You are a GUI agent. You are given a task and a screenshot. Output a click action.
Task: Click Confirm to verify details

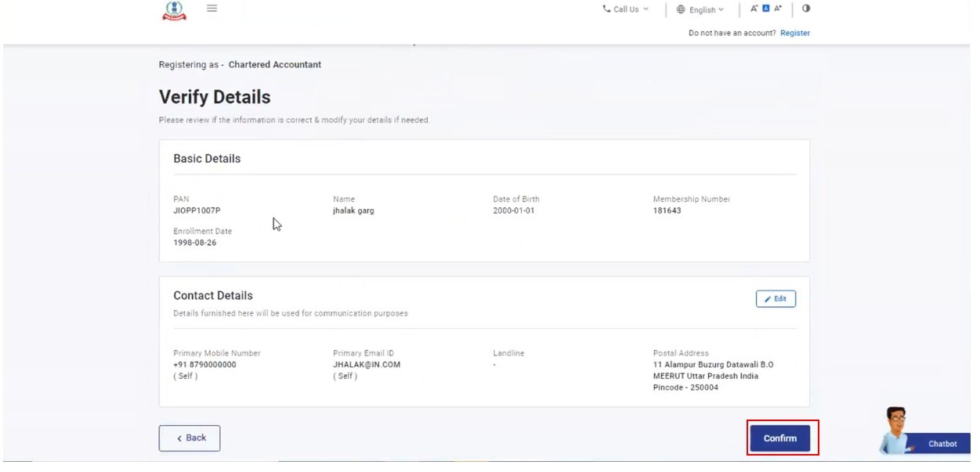(779, 438)
